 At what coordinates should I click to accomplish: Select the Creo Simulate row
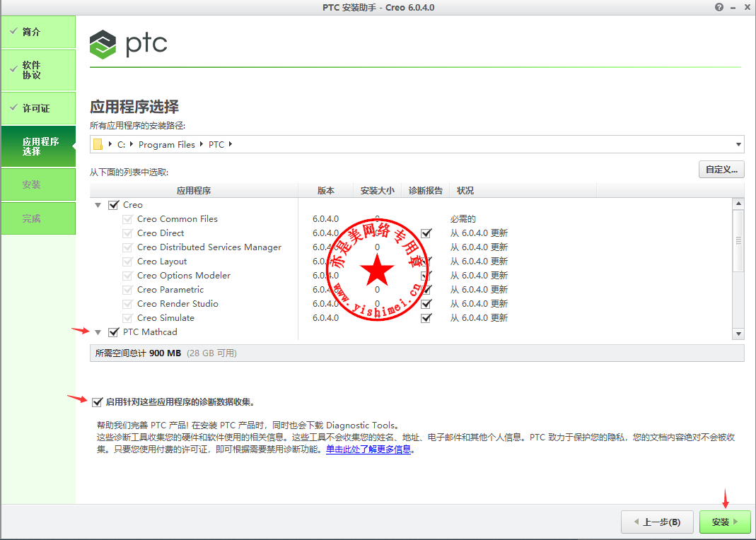pos(411,318)
